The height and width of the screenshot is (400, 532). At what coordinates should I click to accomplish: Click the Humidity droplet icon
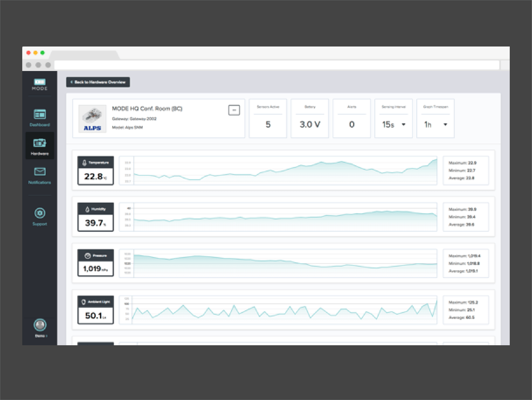click(87, 209)
